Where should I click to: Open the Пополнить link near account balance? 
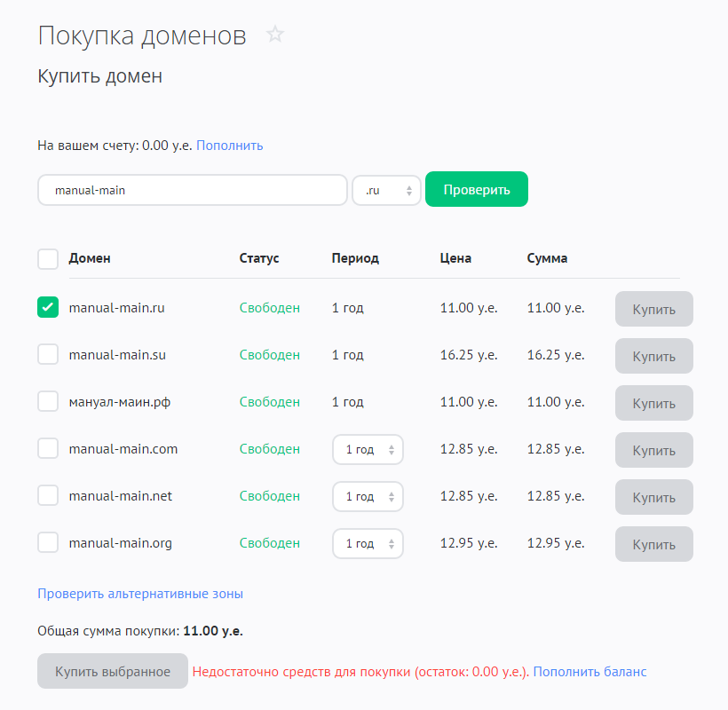point(229,146)
